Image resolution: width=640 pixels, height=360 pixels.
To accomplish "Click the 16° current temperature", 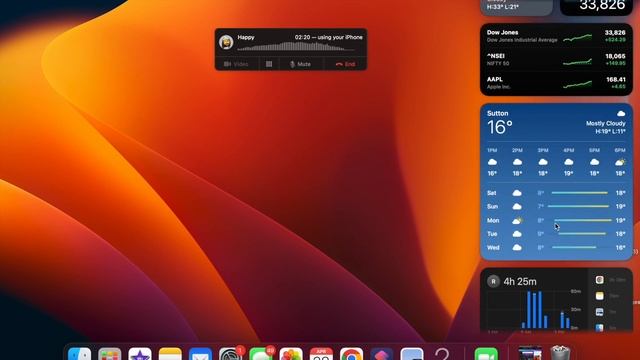I will click(x=500, y=127).
